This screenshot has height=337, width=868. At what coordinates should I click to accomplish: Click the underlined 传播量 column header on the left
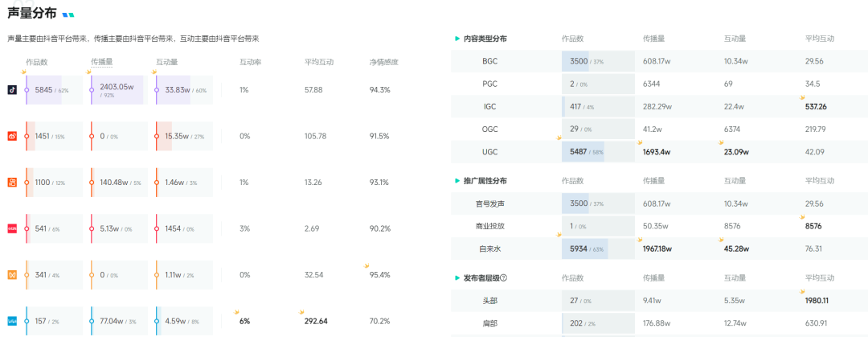[x=101, y=62]
